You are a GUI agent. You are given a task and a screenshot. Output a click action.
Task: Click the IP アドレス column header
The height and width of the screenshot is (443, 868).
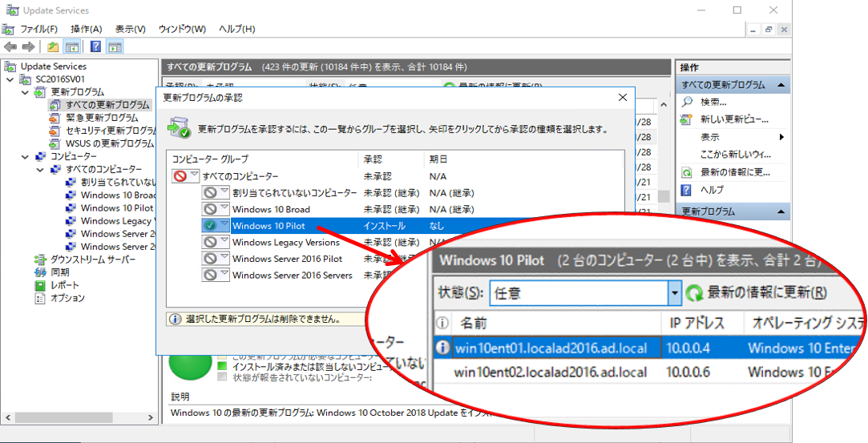697,324
